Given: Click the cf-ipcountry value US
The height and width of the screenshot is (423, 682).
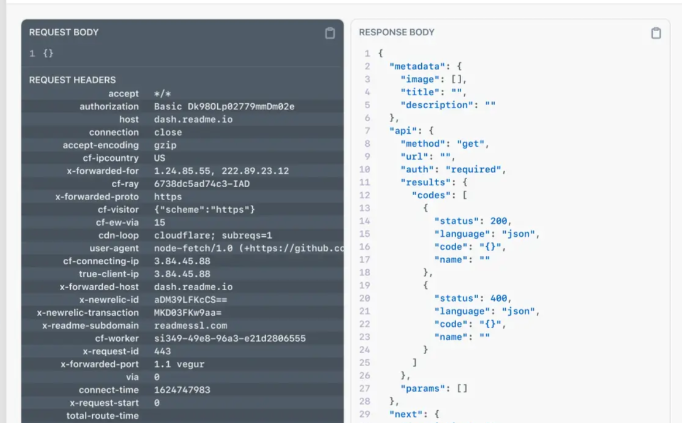Looking at the screenshot, I should pos(160,158).
